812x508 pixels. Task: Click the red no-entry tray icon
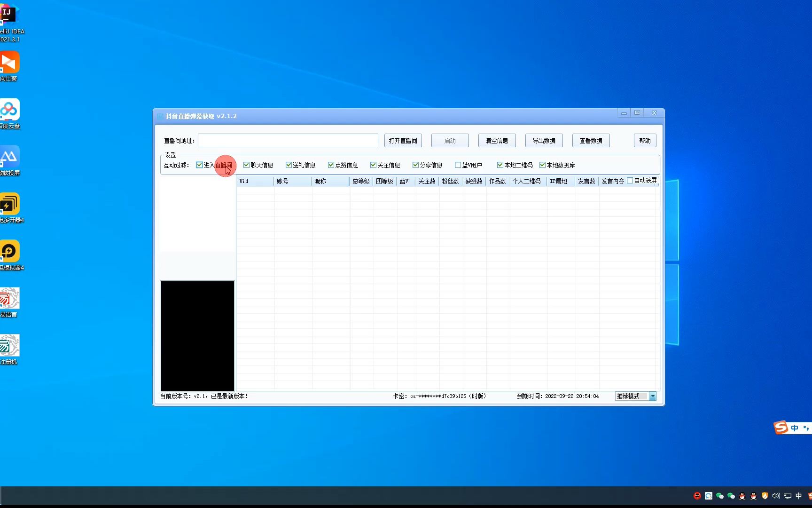(x=697, y=496)
